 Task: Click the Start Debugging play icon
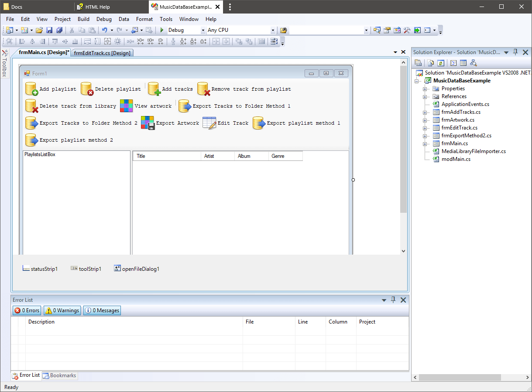point(161,30)
